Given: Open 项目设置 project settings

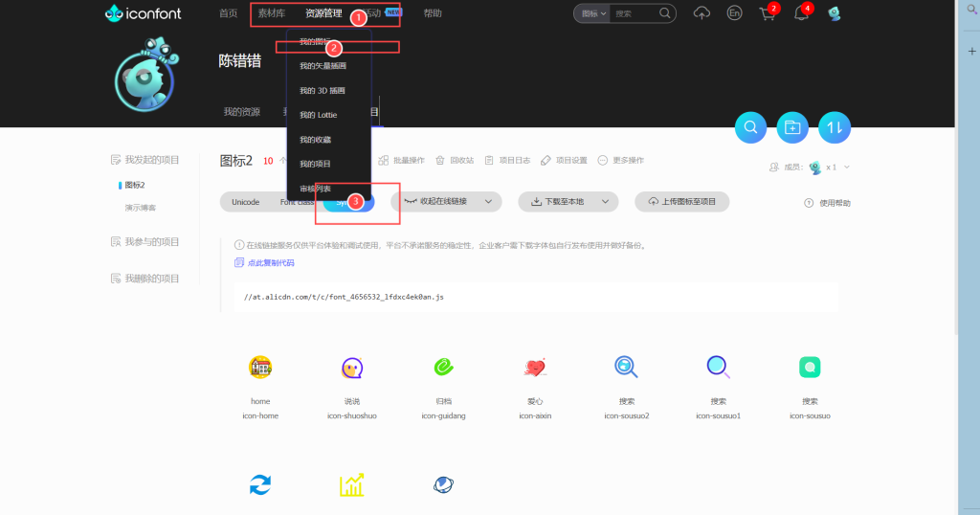Looking at the screenshot, I should 565,160.
